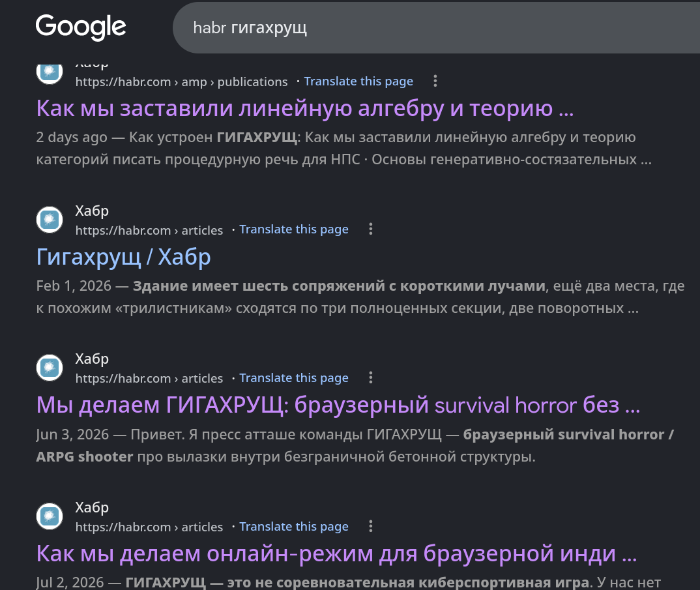The width and height of the screenshot is (700, 590).
Task: Click Хабр site name above Гигахрущ result
Action: tap(92, 211)
